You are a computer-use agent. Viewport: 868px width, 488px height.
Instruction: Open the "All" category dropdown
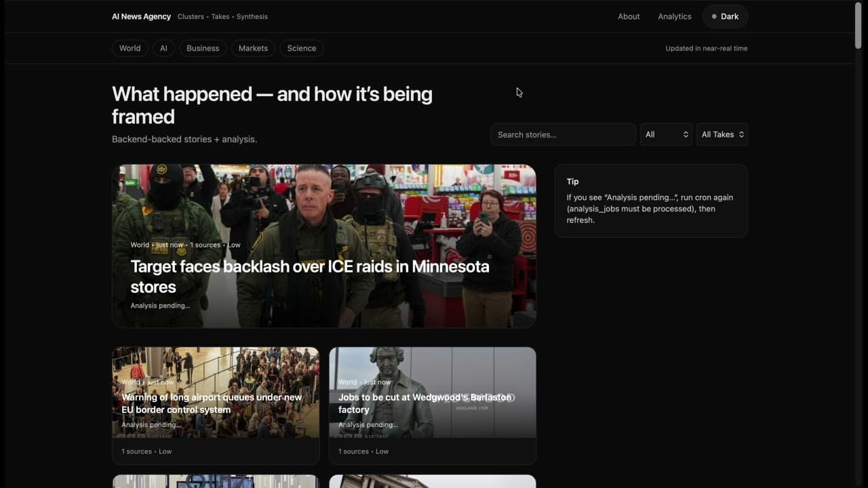[665, 134]
